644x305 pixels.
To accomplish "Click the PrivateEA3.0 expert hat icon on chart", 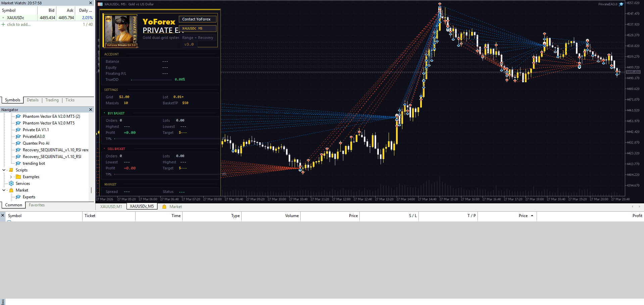I will 621,4.
